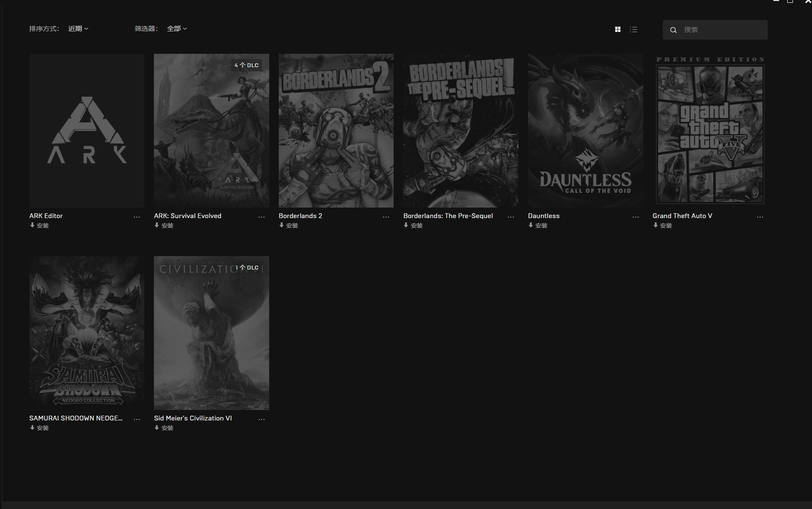Image resolution: width=812 pixels, height=509 pixels.
Task: Install ARK Editor
Action: click(x=40, y=226)
